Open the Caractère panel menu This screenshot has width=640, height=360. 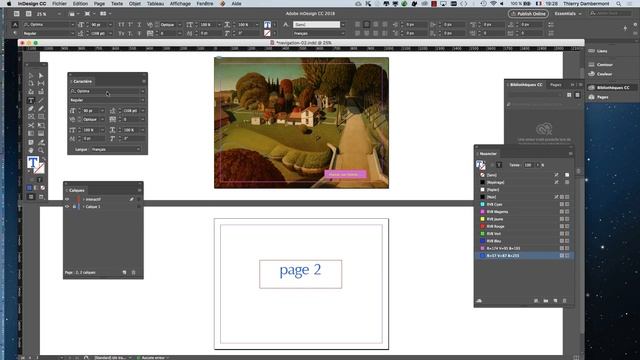tap(144, 81)
